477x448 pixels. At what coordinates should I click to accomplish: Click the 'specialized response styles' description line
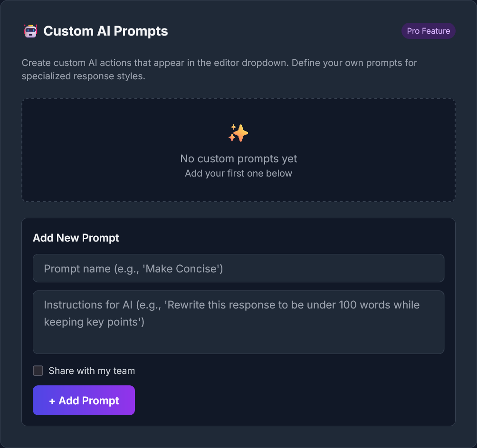pos(83,76)
